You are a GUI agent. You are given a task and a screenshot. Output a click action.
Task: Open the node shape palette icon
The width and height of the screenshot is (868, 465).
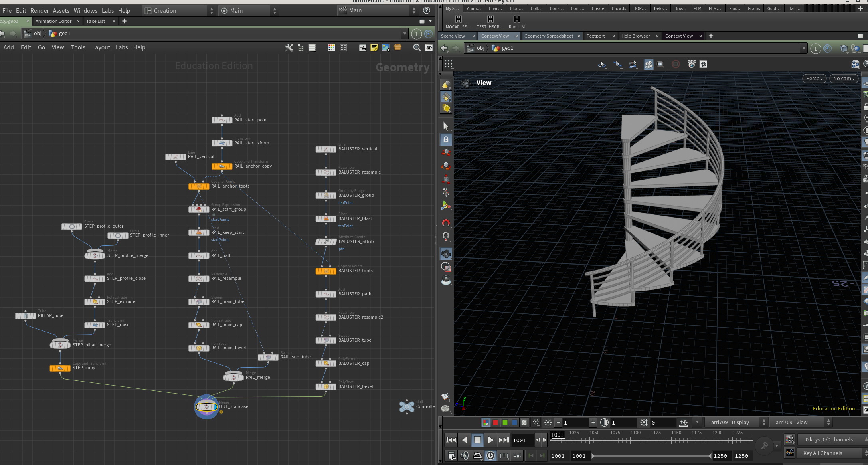tap(343, 47)
